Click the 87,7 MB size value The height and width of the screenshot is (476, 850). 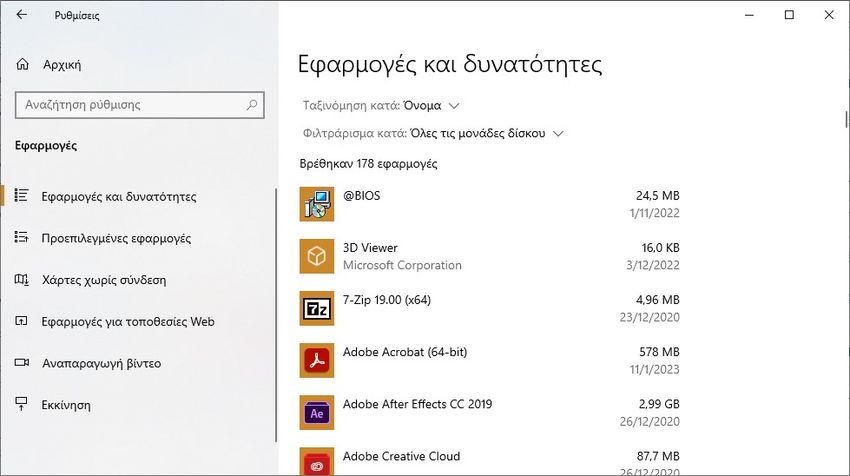coord(658,456)
